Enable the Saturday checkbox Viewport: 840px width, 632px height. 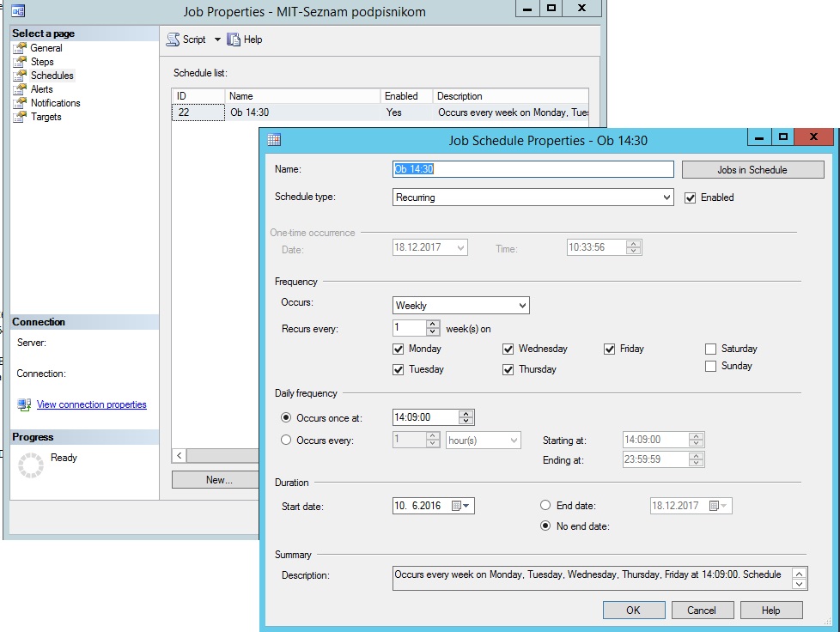(x=710, y=349)
